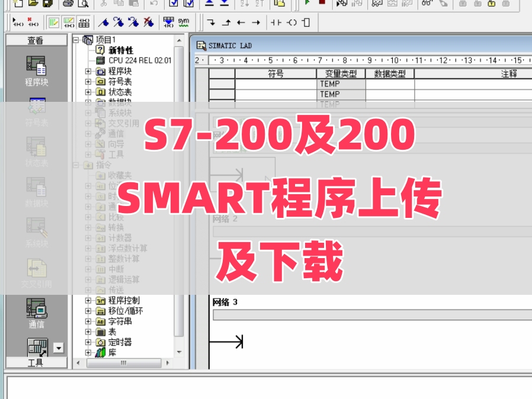The width and height of the screenshot is (532, 399).
Task: Switch to the 工具 sidebar section
Action: 36,362
